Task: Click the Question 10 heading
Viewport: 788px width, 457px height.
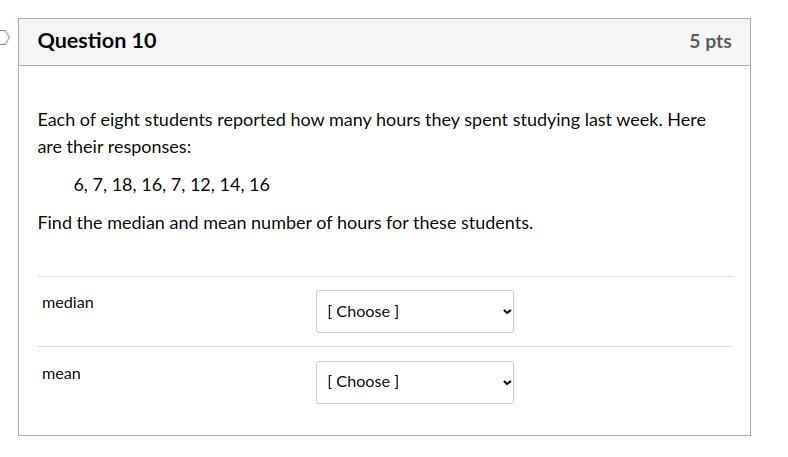Action: pos(97,41)
